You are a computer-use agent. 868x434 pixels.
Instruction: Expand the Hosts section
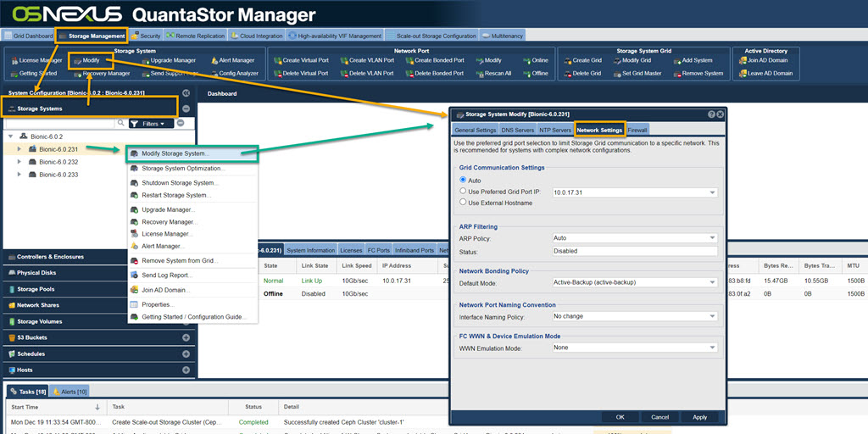pos(186,370)
